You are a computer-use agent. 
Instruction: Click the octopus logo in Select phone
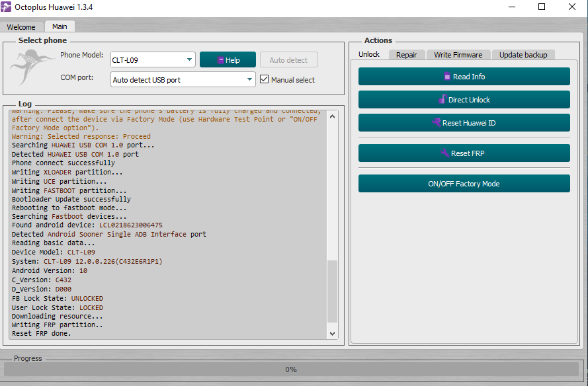32,68
